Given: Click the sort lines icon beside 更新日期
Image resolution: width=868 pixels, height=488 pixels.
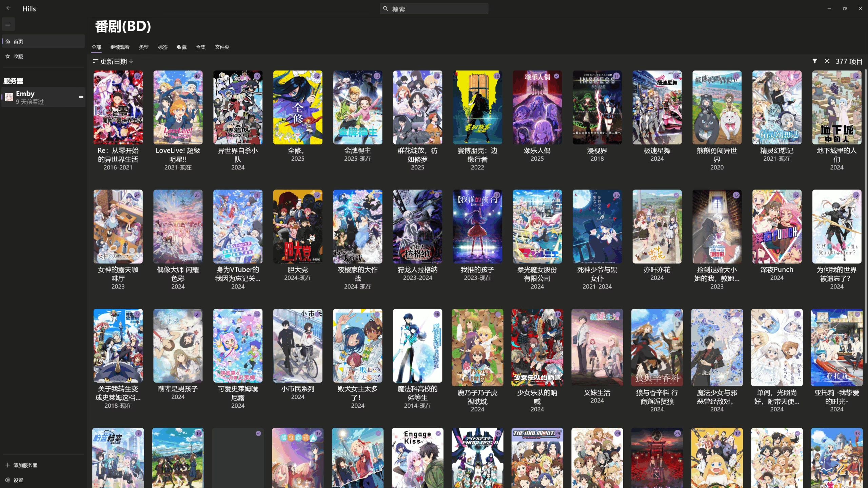Looking at the screenshot, I should pos(95,61).
